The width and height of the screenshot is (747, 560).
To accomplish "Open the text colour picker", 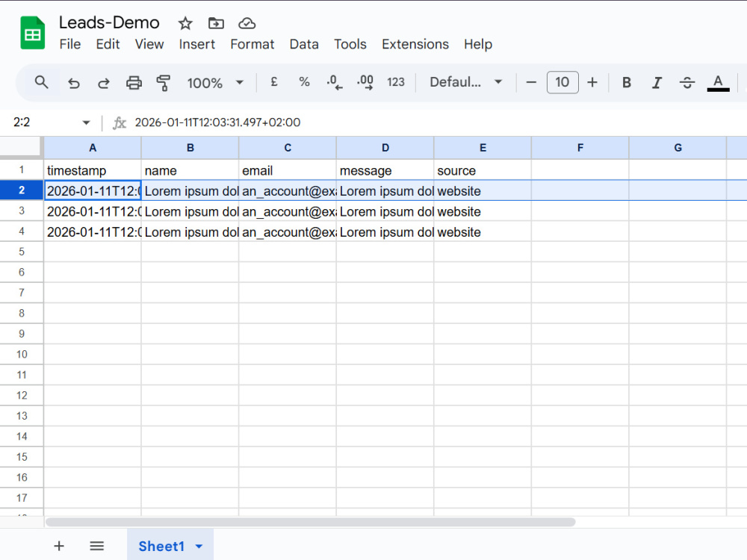I will tap(718, 83).
